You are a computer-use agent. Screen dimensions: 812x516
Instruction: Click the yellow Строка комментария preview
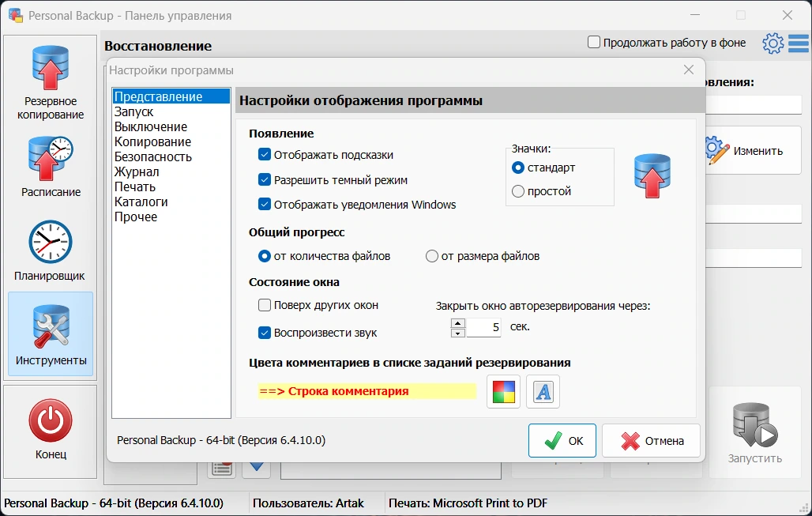pos(367,391)
